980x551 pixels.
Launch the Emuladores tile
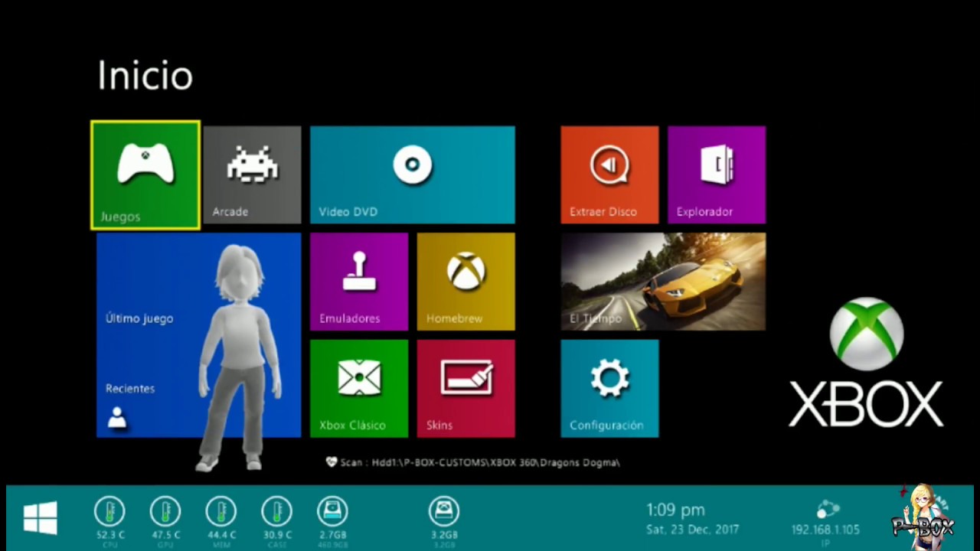(x=359, y=282)
